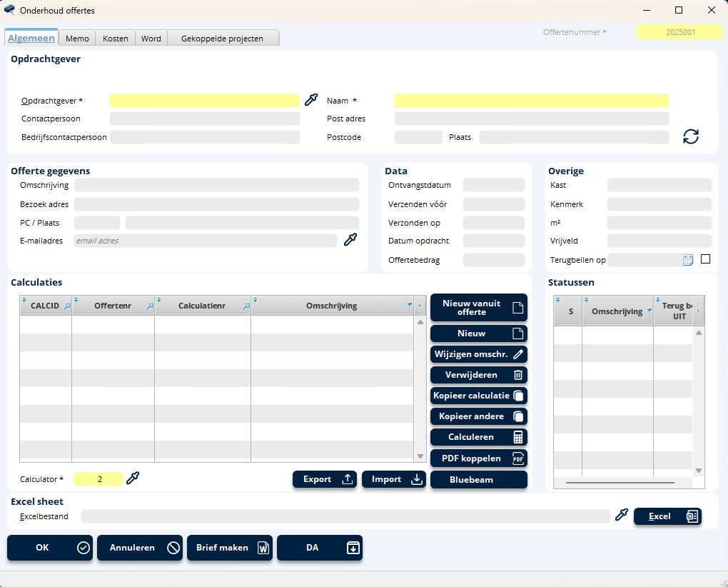Open filter dropdown on Calculaties Omschrijving column

(x=409, y=306)
